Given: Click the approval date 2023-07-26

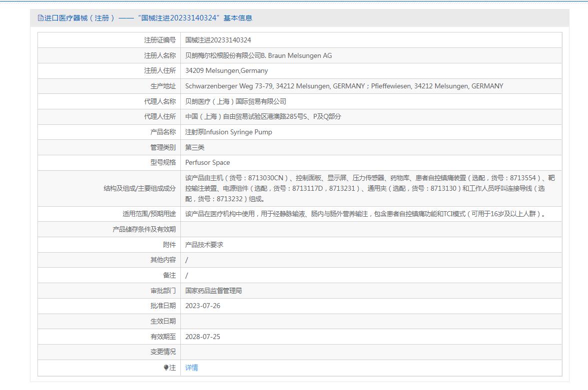Looking at the screenshot, I should pyautogui.click(x=202, y=306).
